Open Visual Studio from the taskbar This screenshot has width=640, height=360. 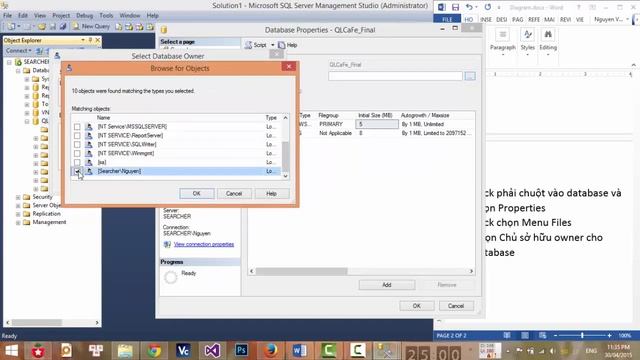click(x=212, y=351)
